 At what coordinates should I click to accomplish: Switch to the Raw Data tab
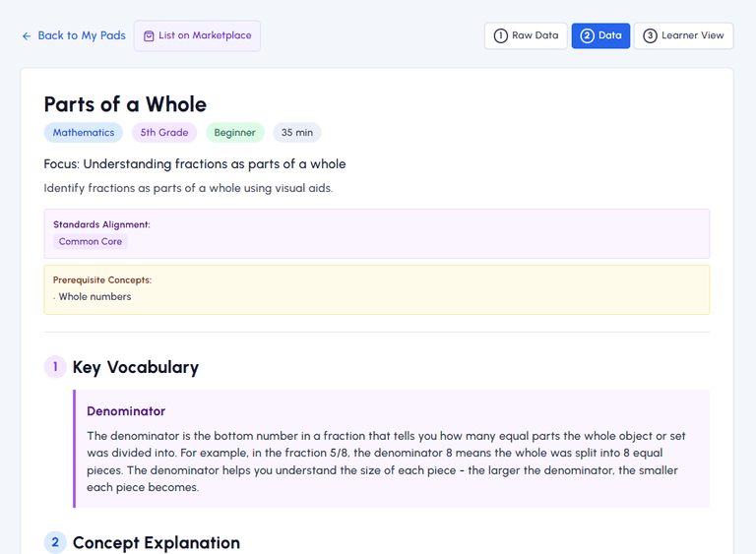526,35
